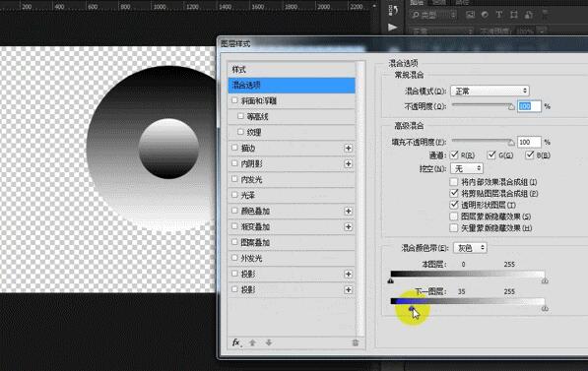Click the 不透明度 slider handle
The image size is (588, 371).
[511, 107]
